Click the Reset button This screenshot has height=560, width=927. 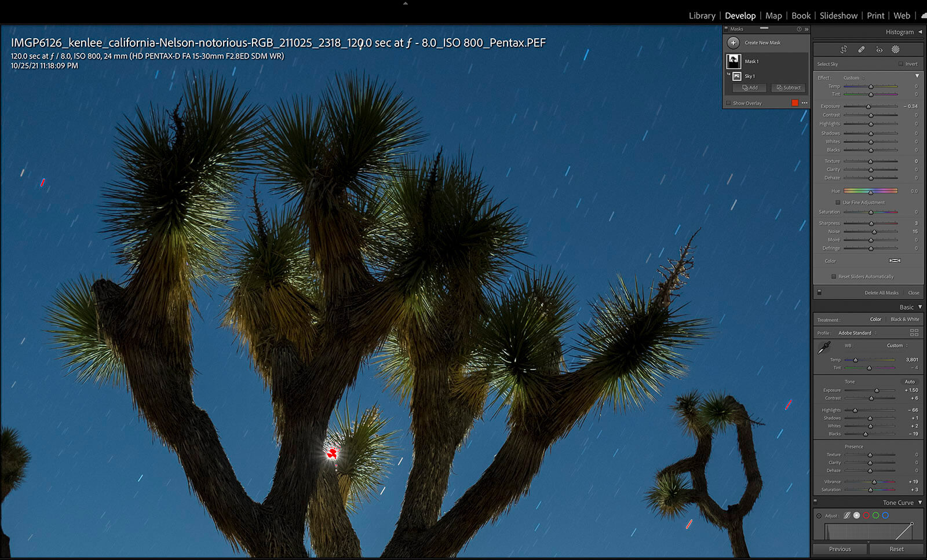(x=896, y=549)
